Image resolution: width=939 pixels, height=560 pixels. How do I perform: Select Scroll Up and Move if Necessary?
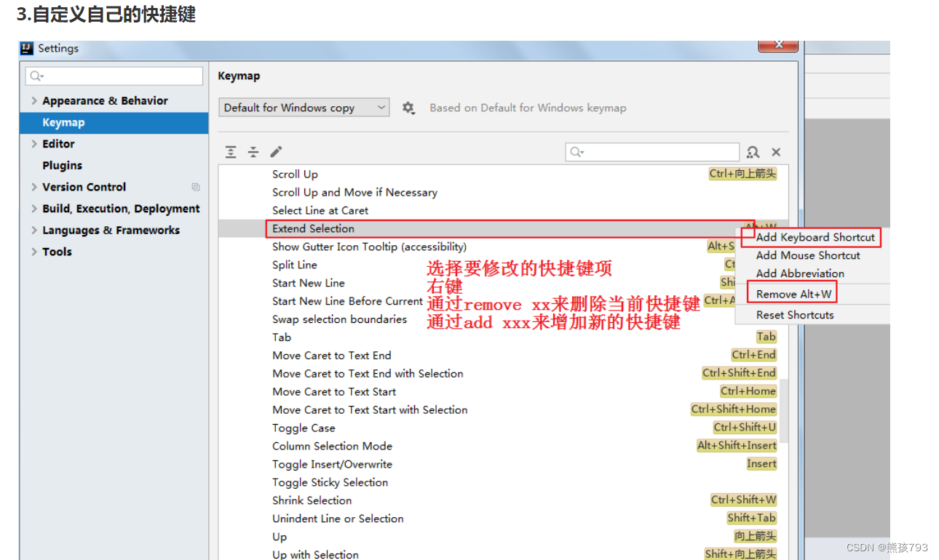[499, 193]
